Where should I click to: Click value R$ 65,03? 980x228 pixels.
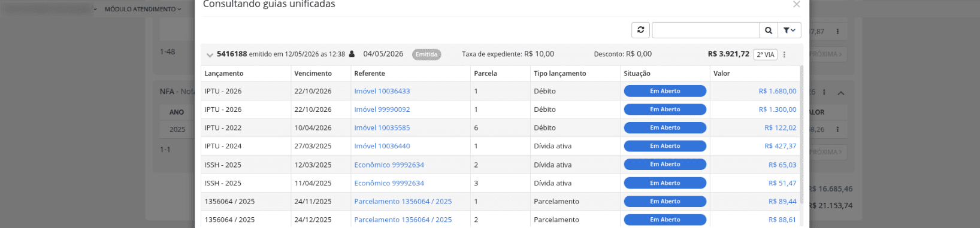point(782,165)
